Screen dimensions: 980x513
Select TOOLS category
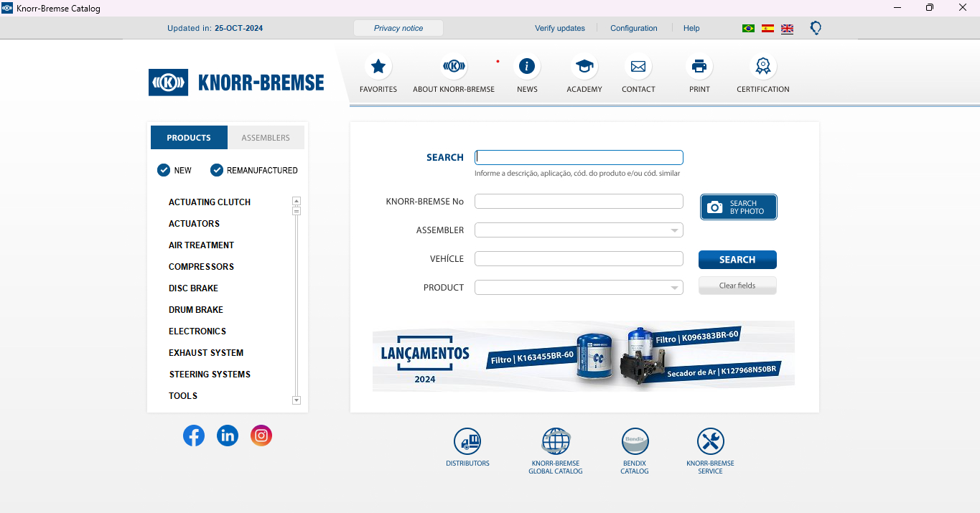click(x=183, y=396)
